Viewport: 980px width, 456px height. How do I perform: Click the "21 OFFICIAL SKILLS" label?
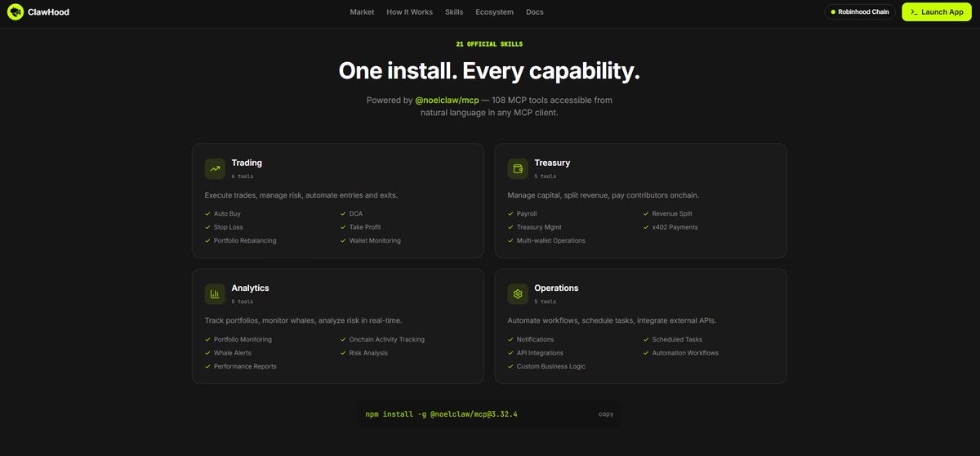pos(489,44)
